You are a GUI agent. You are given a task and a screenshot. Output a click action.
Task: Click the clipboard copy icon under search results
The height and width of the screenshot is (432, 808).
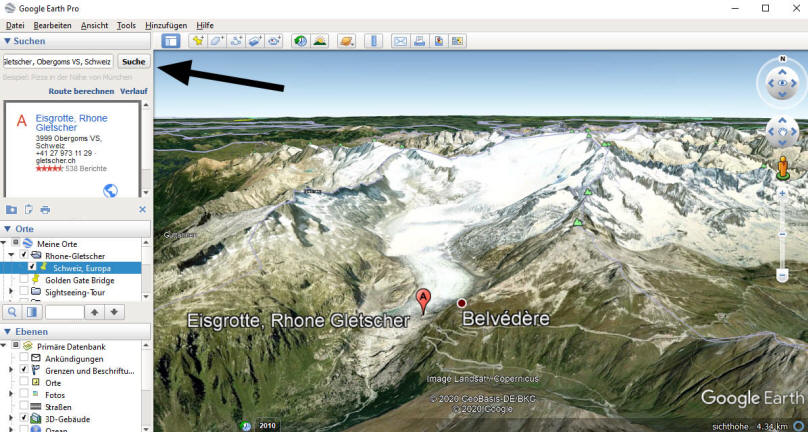pyautogui.click(x=28, y=209)
